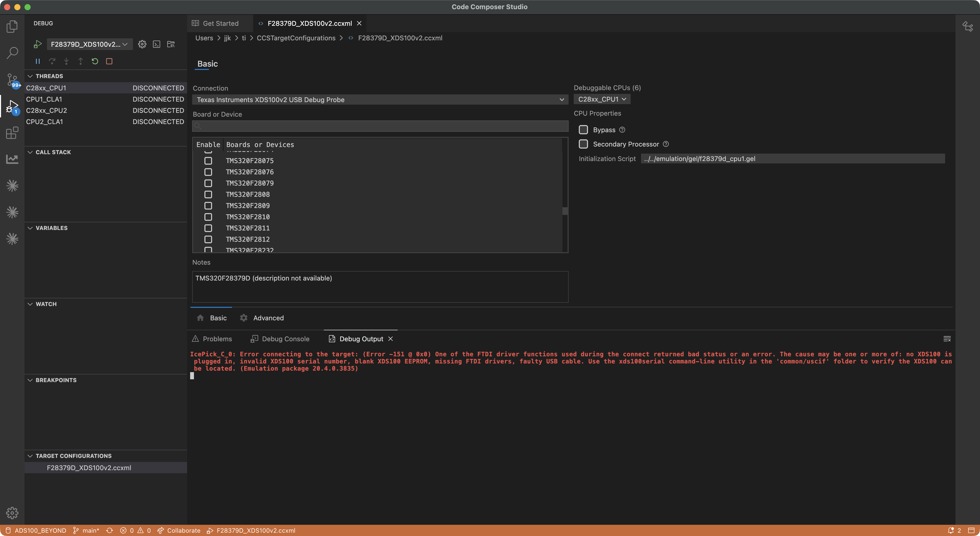The image size is (980, 536).
Task: Start debugging with the green play icon
Action: click(x=37, y=44)
